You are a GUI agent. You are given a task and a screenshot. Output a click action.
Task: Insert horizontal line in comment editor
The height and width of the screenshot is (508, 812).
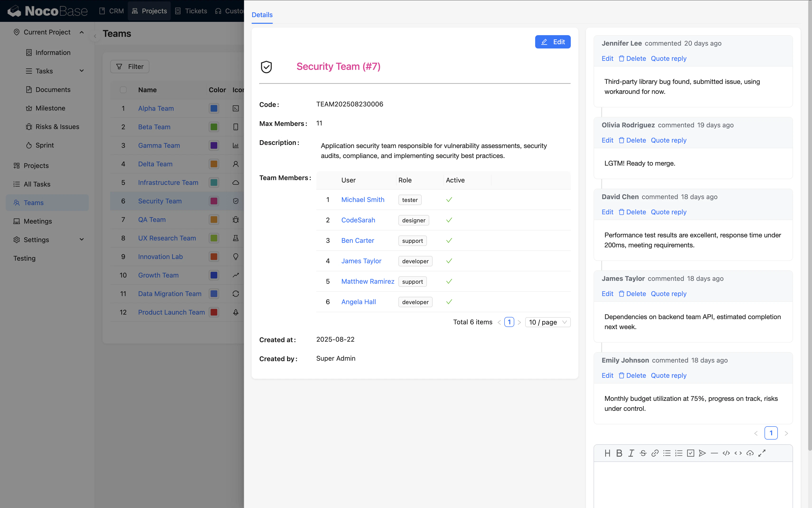[714, 453]
